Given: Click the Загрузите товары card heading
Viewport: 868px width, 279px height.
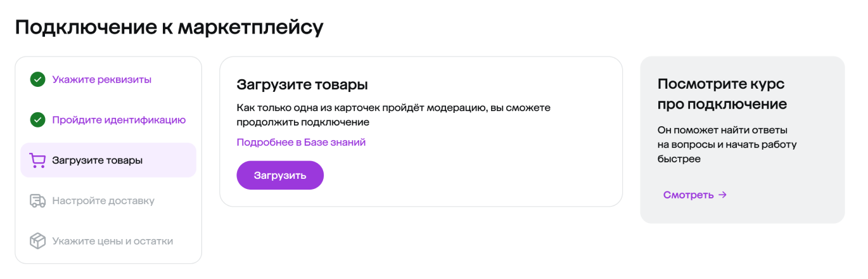Looking at the screenshot, I should coord(302,85).
